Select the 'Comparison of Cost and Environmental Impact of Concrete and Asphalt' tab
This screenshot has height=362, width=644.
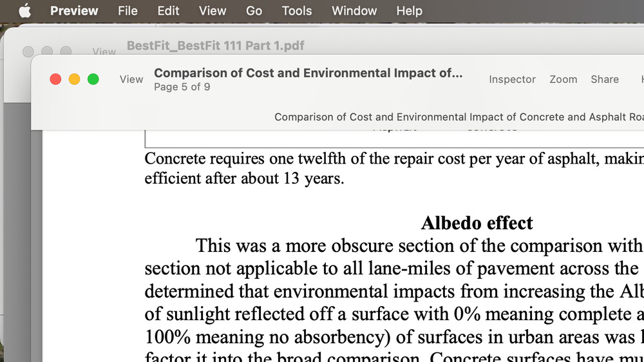459,117
